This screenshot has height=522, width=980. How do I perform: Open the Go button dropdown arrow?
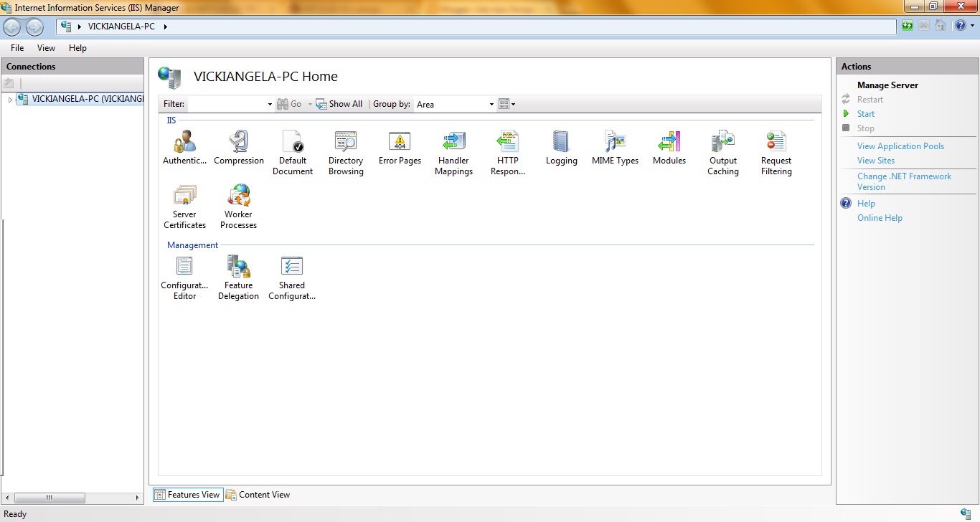[310, 104]
